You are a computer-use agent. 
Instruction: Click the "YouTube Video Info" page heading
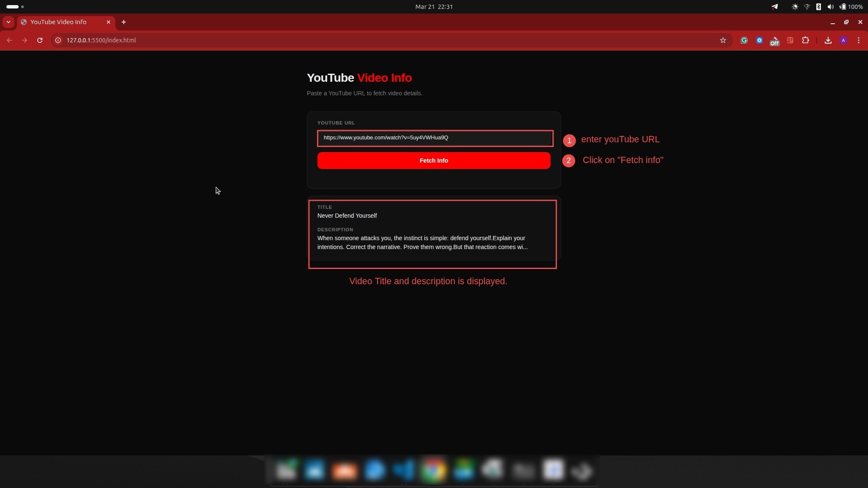click(x=359, y=78)
